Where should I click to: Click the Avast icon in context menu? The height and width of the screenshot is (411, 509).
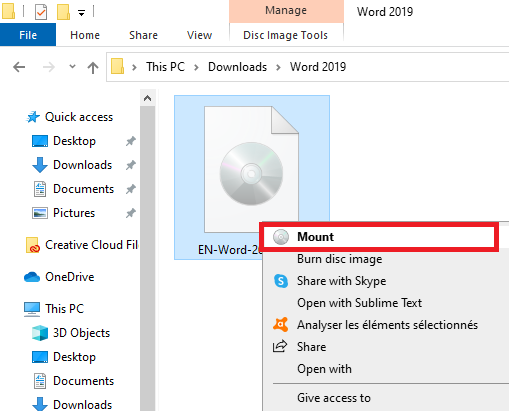281,325
